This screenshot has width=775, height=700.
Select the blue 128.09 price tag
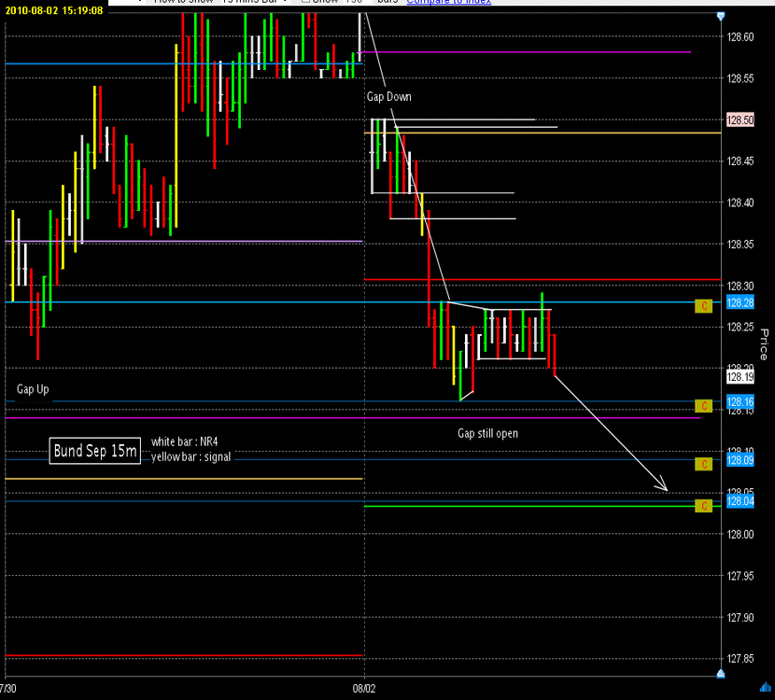[740, 460]
